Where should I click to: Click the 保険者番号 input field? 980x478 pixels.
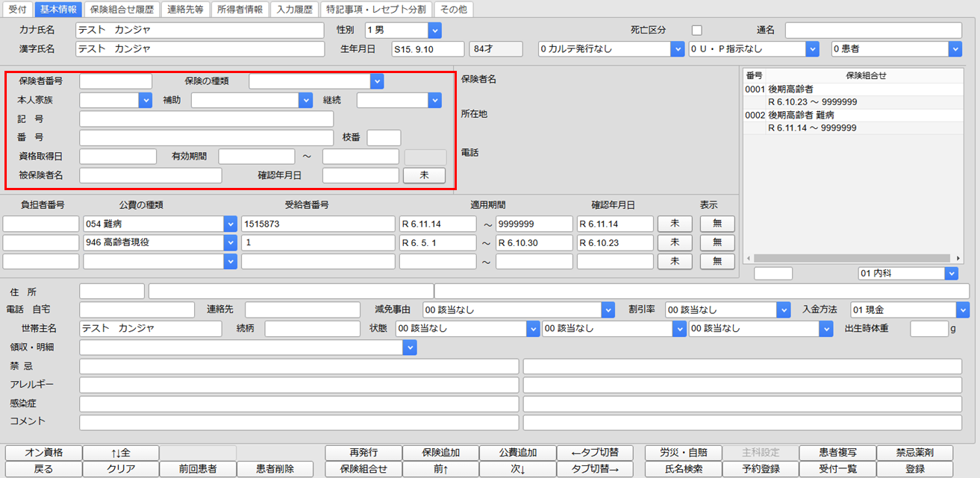point(116,81)
